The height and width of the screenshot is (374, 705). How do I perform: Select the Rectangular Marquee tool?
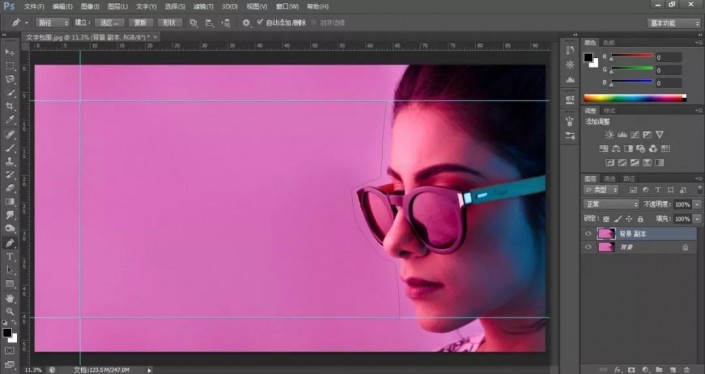(x=9, y=66)
